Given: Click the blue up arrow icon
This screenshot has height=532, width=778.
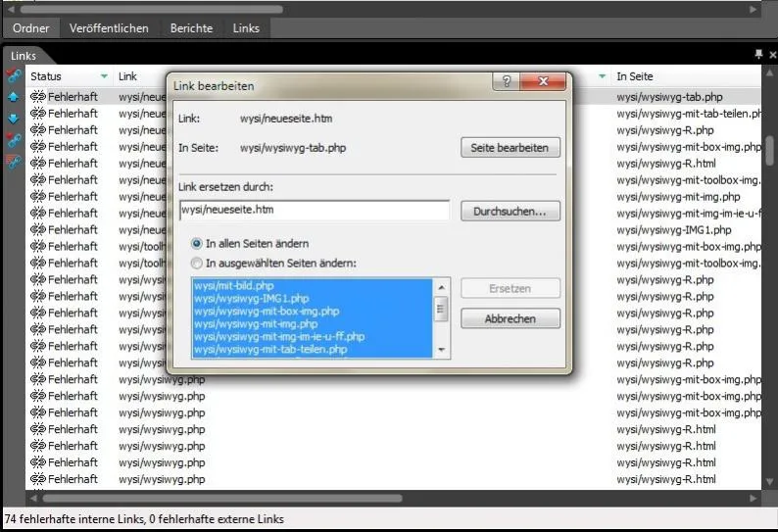Looking at the screenshot, I should (x=14, y=97).
